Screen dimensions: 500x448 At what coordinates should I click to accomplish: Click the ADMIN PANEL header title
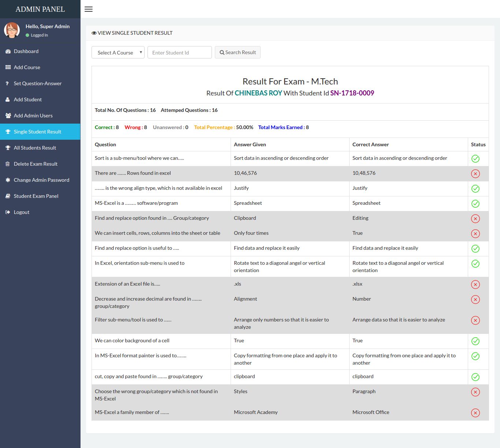pyautogui.click(x=40, y=9)
